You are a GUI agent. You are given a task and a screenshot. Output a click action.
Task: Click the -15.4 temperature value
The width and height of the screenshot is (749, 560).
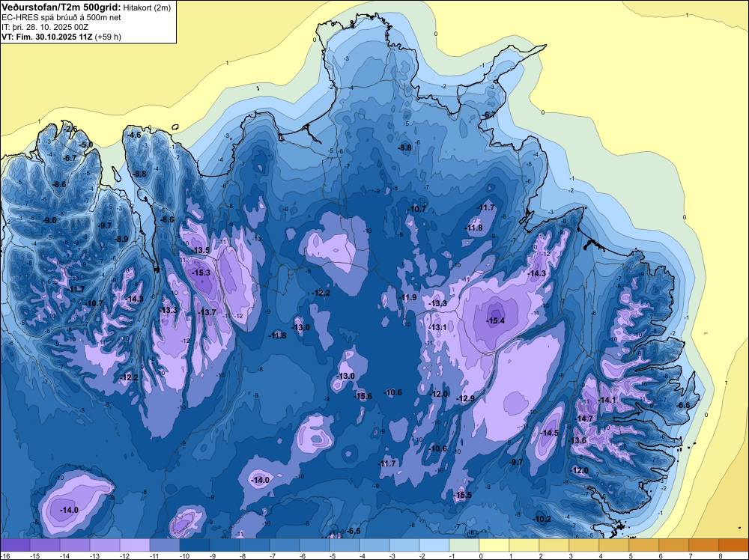[495, 320]
